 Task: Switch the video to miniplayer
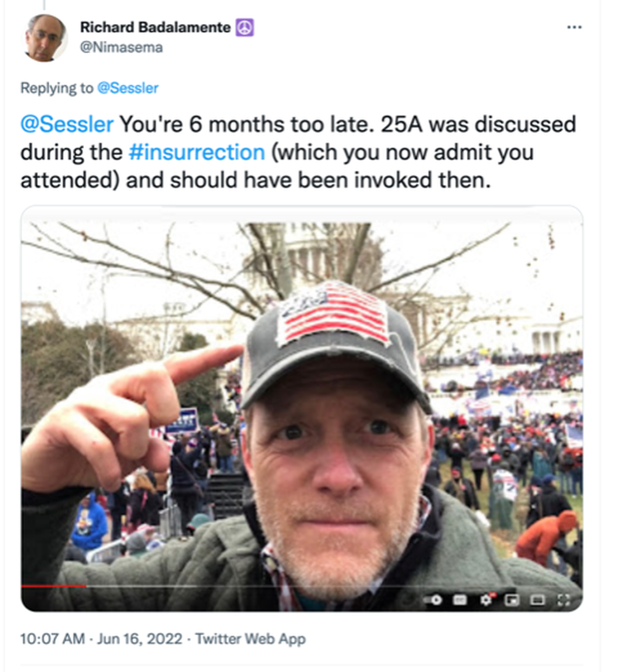pyautogui.click(x=511, y=600)
